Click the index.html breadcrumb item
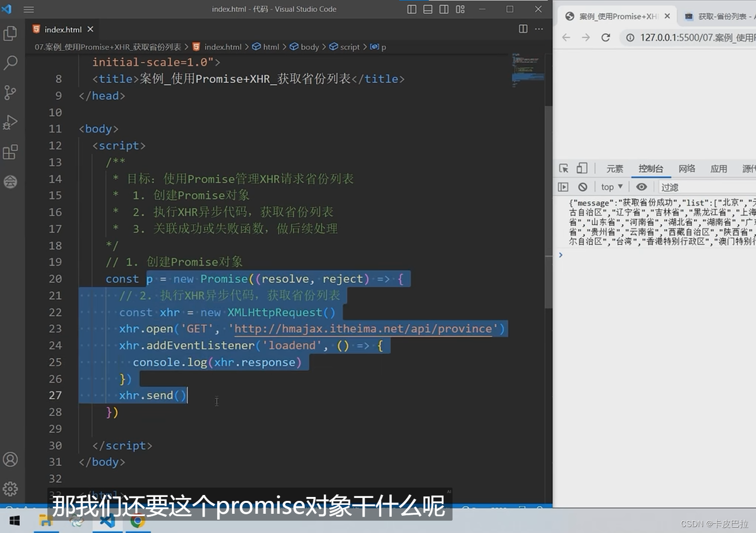The width and height of the screenshot is (756, 533). pyautogui.click(x=218, y=47)
